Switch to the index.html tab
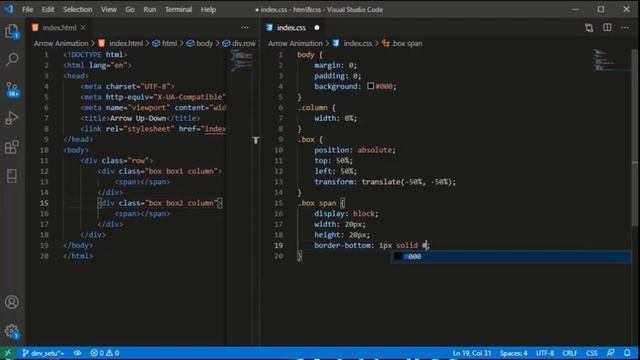640x360 pixels. coord(59,27)
